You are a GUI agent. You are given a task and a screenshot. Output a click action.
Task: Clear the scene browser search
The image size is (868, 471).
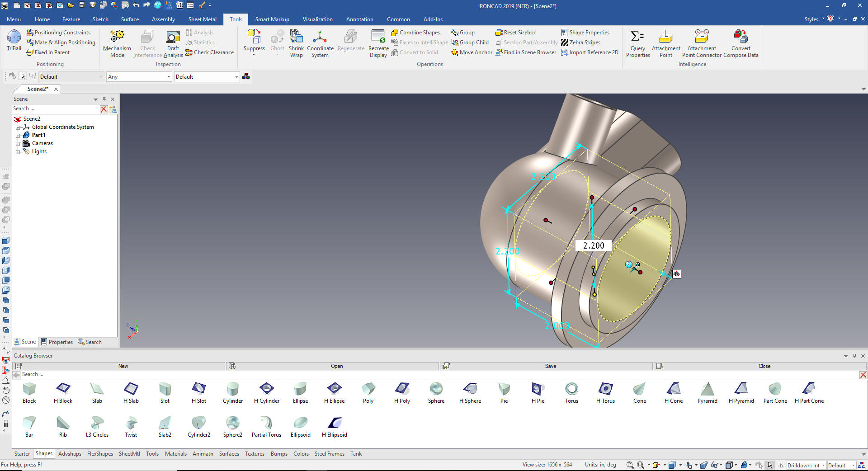pos(104,109)
